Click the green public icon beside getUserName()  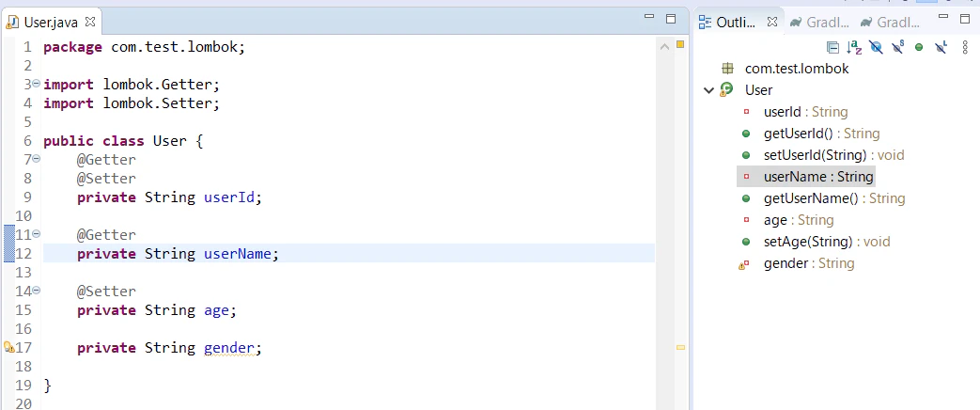click(x=746, y=198)
